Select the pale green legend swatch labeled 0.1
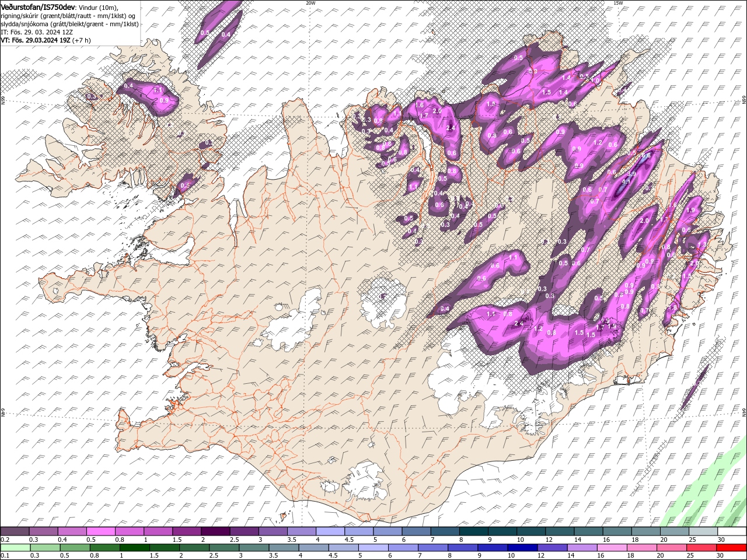 coord(15,548)
